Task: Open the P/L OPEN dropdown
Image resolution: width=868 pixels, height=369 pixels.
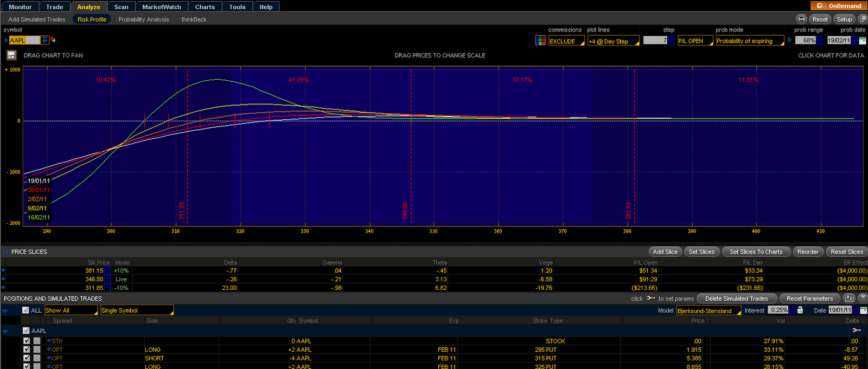Action: point(695,41)
